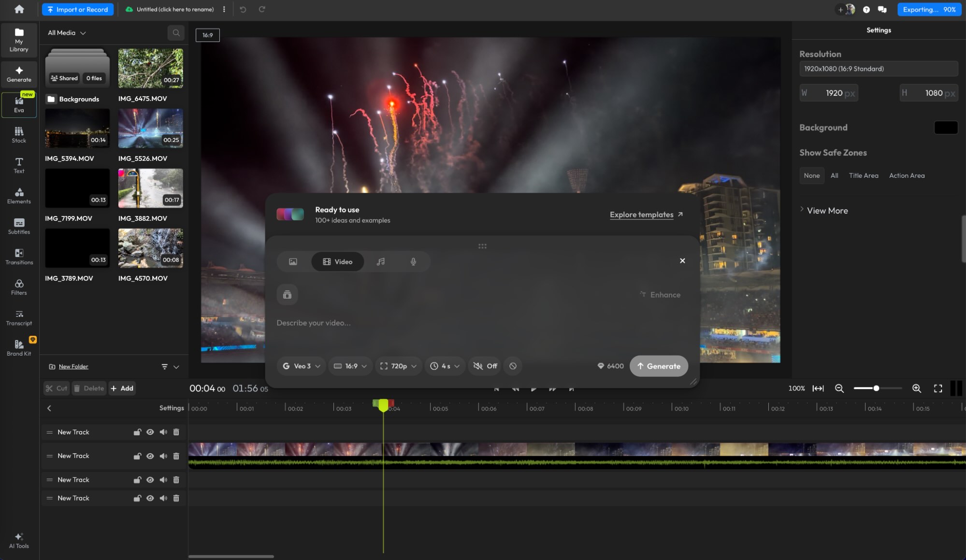Image resolution: width=966 pixels, height=560 pixels.
Task: Open the Veo 3 model dropdown
Action: pyautogui.click(x=302, y=366)
